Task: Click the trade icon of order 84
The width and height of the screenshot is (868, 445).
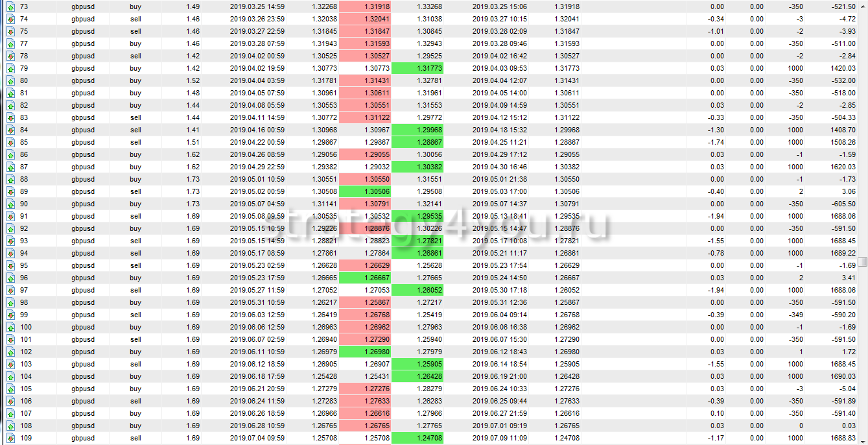Action: click(11, 130)
